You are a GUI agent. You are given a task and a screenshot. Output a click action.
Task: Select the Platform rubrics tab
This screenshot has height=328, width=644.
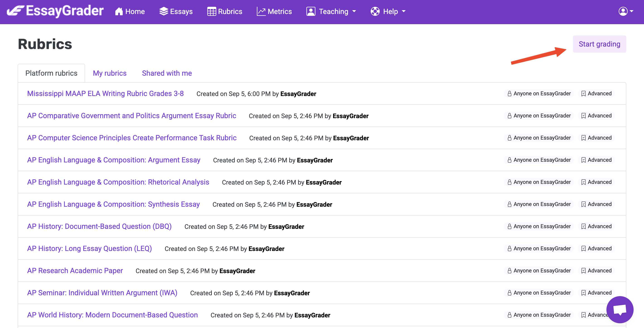51,73
